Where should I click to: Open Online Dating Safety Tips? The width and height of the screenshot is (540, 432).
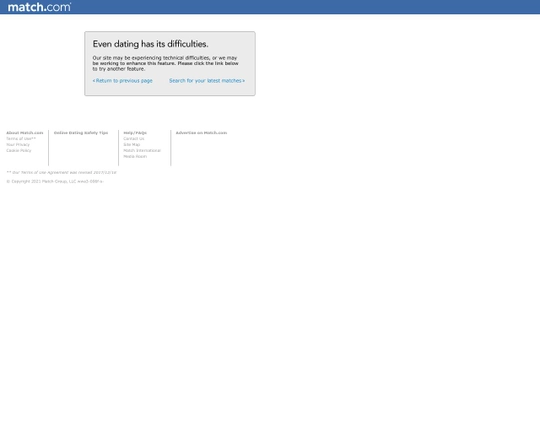pos(81,133)
